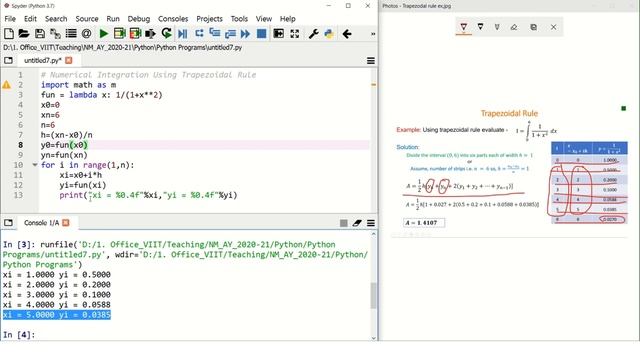Image resolution: width=640 pixels, height=360 pixels.
Task: Click Run cell and advance icon
Action: coord(135,33)
